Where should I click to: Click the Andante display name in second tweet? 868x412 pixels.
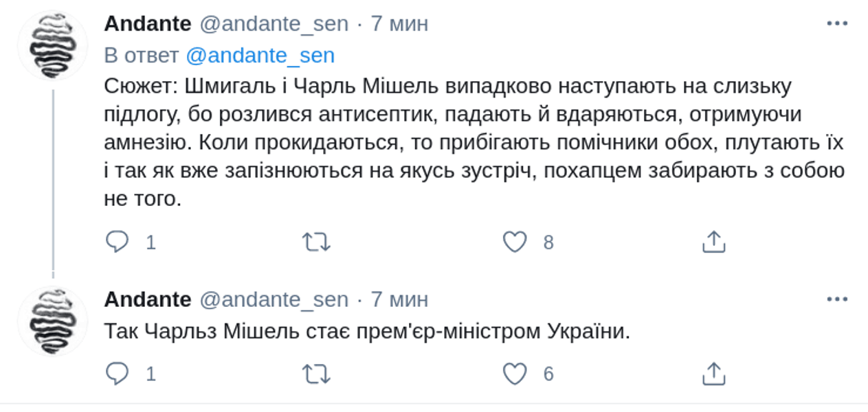click(x=147, y=299)
